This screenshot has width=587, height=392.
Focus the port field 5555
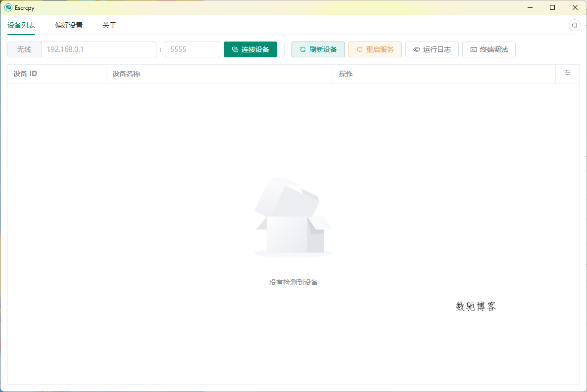click(x=193, y=49)
